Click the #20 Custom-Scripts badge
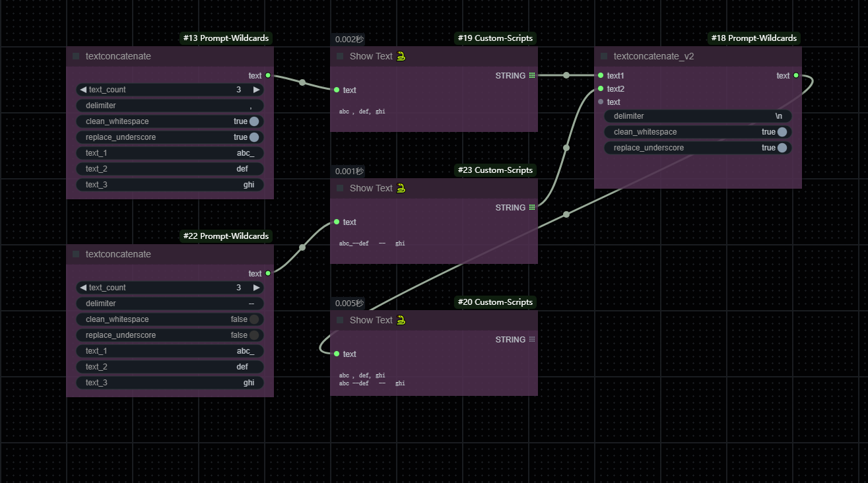 point(495,302)
